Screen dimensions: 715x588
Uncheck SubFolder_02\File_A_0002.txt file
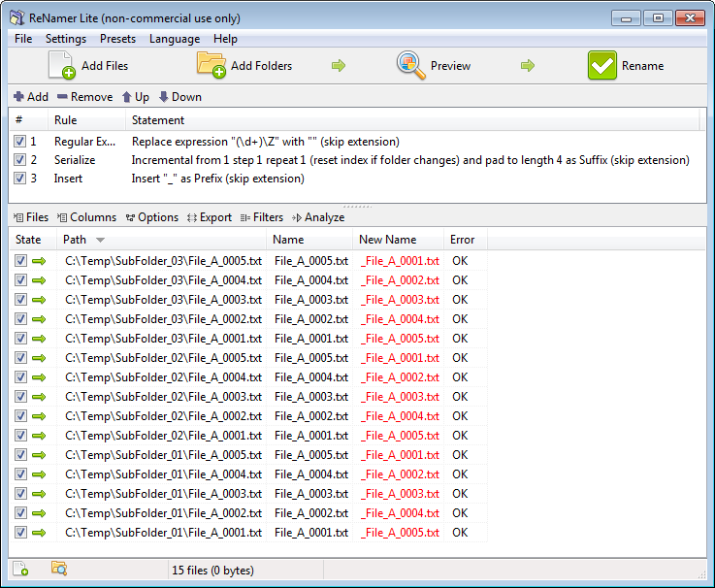[20, 416]
